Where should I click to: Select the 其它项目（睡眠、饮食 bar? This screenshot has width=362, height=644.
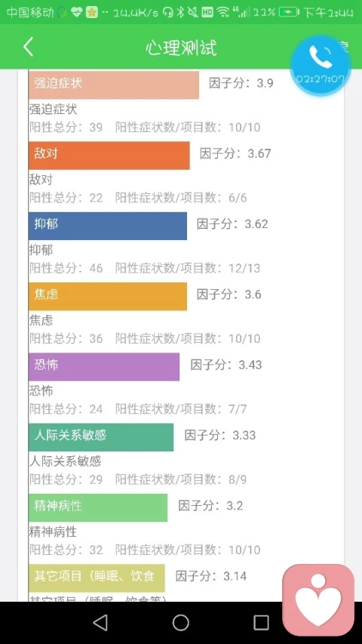pos(97,578)
